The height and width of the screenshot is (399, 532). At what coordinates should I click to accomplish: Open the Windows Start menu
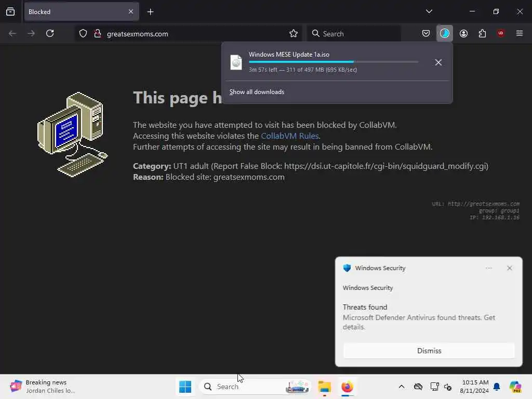click(x=185, y=387)
